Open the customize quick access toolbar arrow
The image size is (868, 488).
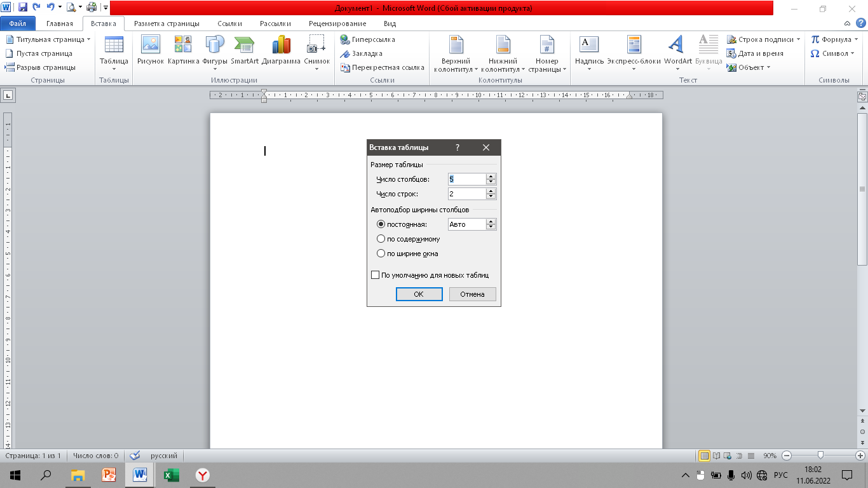point(106,8)
